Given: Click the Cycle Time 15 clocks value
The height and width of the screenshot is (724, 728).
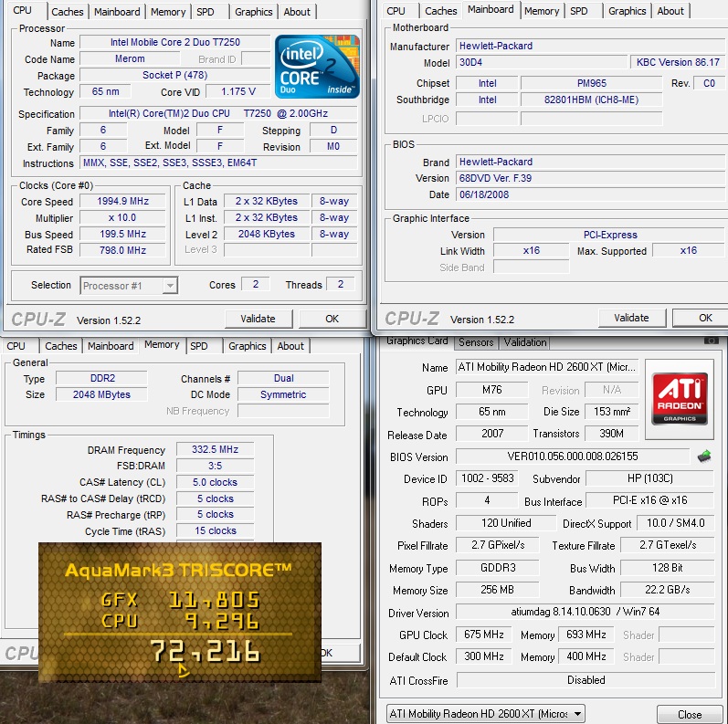Looking at the screenshot, I should tap(215, 530).
